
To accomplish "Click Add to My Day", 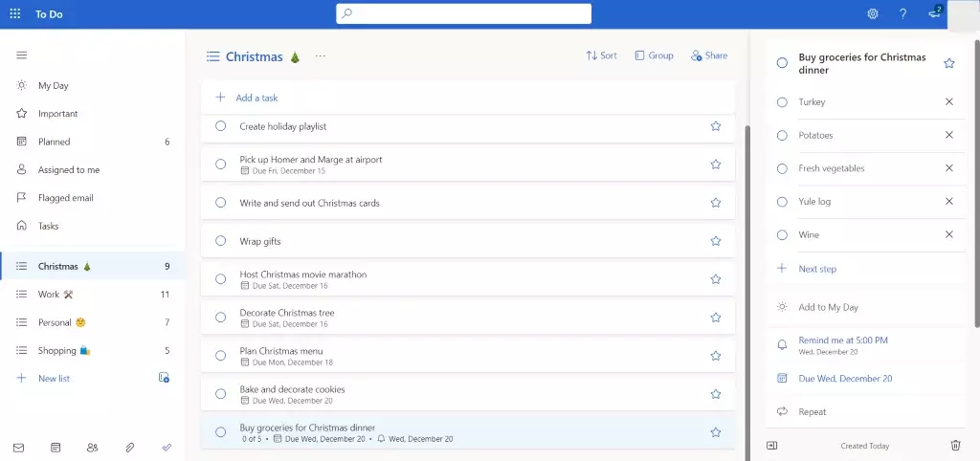I will pyautogui.click(x=828, y=307).
